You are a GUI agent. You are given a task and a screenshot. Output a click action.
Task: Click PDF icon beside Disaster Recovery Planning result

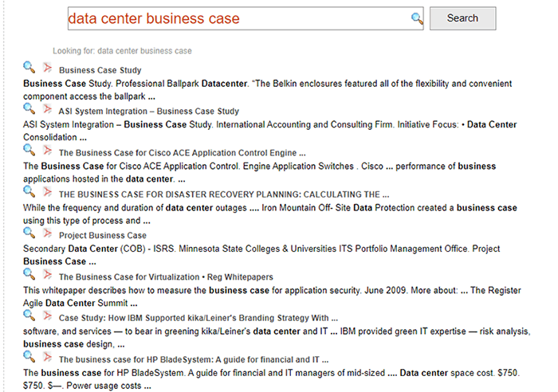[x=47, y=191]
